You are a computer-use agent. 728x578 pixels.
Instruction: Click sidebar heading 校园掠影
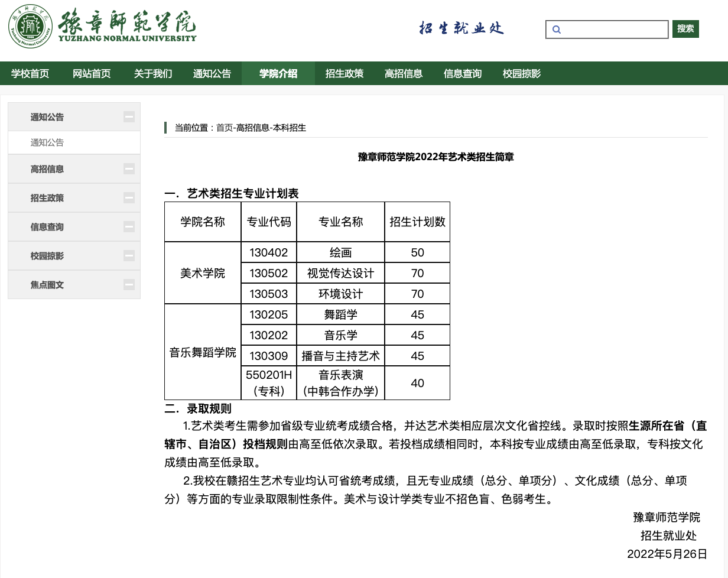click(x=47, y=256)
